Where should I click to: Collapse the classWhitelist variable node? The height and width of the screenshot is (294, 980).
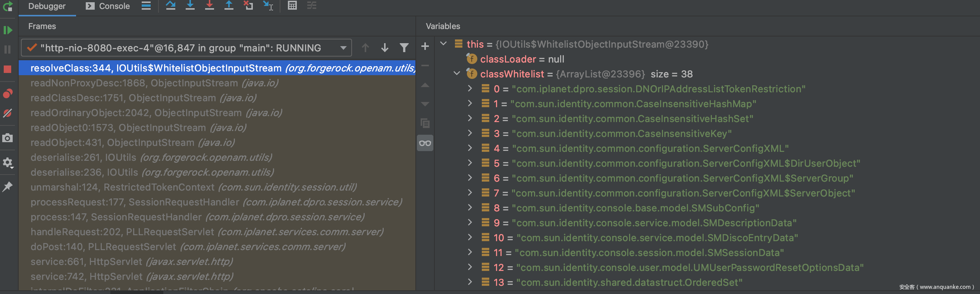click(457, 74)
